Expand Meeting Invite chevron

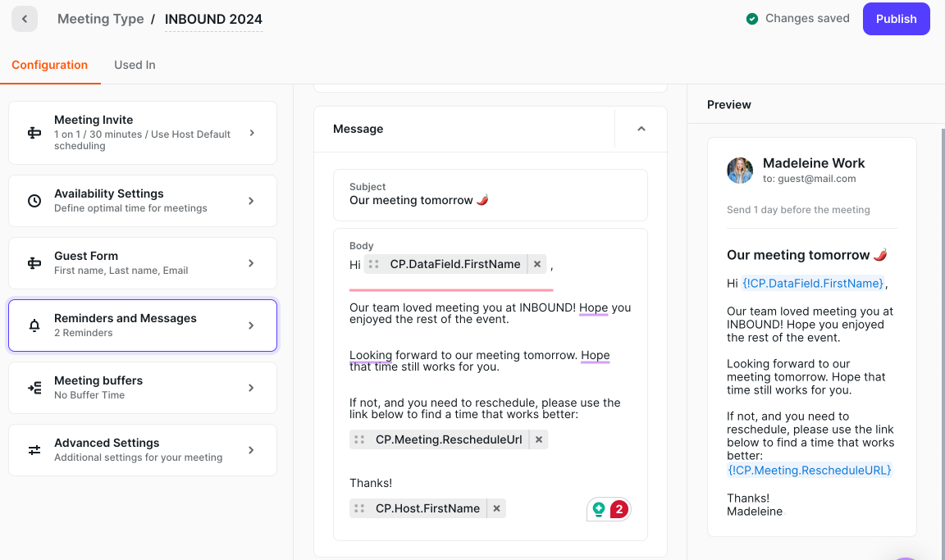252,133
